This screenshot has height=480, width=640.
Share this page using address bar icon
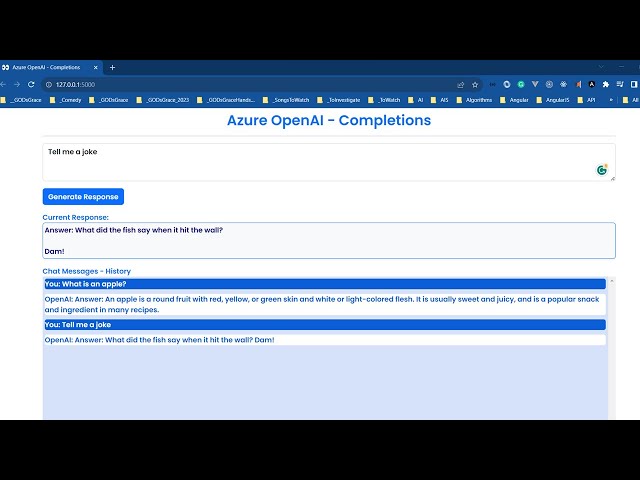click(460, 84)
